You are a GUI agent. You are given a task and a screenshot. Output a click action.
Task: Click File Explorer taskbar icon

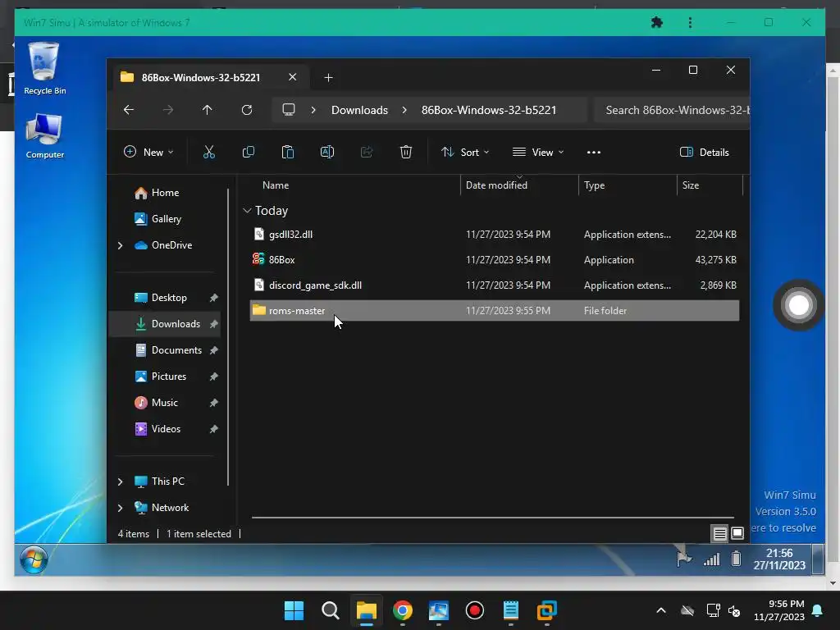(x=367, y=610)
